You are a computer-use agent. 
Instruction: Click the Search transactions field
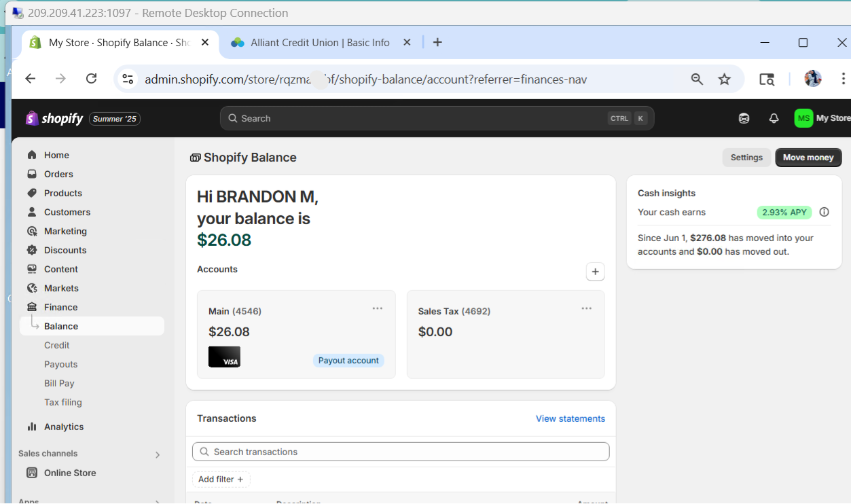click(x=401, y=452)
